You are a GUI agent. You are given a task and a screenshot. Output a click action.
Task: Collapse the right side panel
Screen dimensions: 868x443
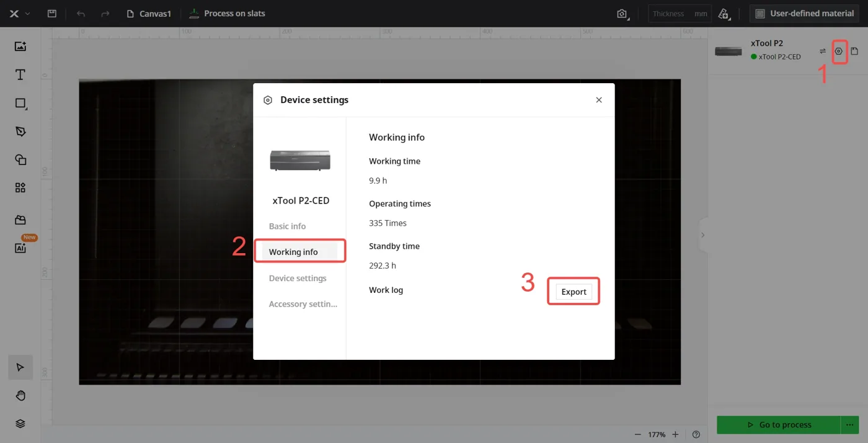[703, 235]
